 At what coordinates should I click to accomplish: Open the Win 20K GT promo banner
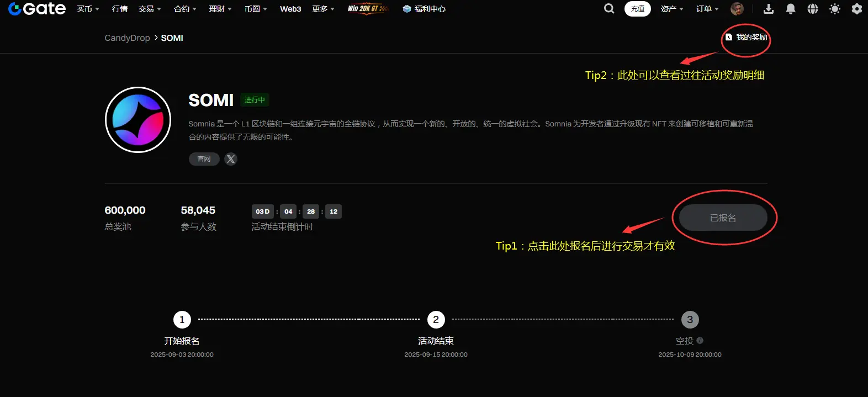click(x=368, y=8)
